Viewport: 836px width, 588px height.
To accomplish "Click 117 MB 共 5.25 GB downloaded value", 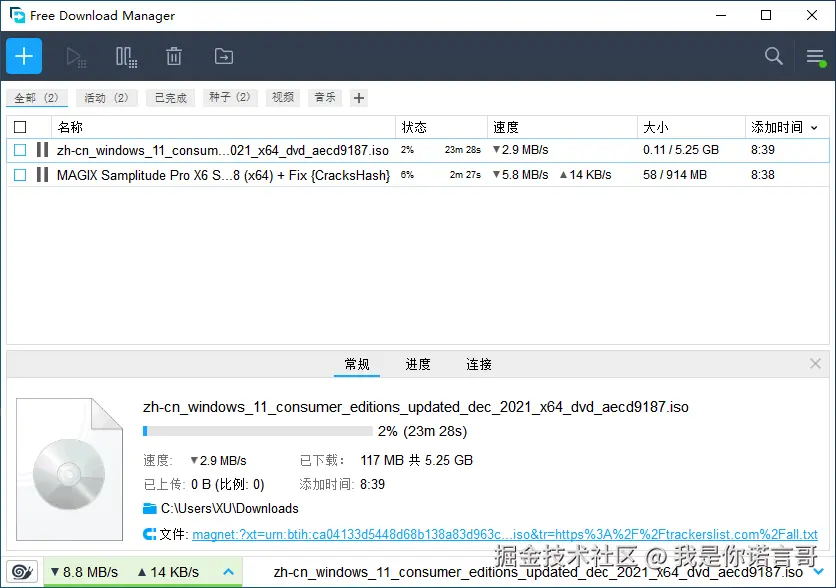I will point(416,460).
